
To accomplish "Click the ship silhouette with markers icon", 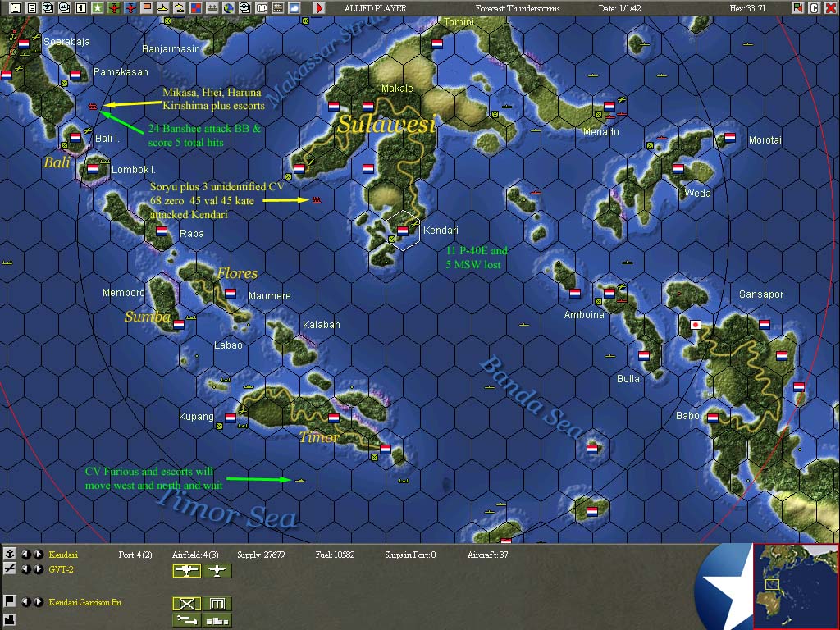I will [212, 8].
